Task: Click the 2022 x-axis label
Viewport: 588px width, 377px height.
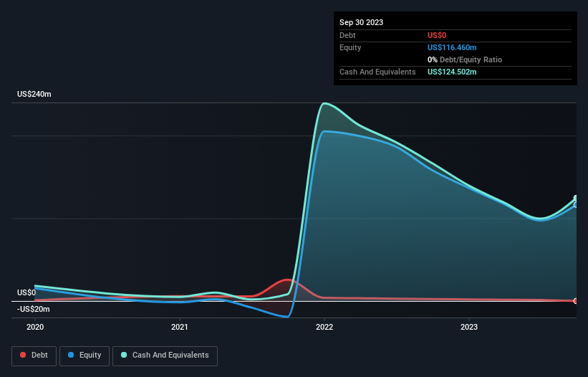Action: click(324, 327)
